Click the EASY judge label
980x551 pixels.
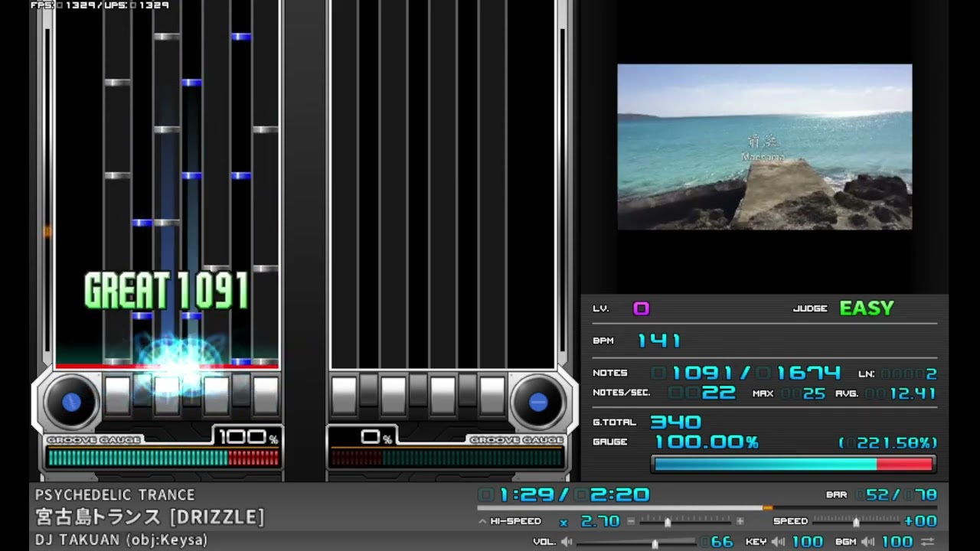coord(867,308)
